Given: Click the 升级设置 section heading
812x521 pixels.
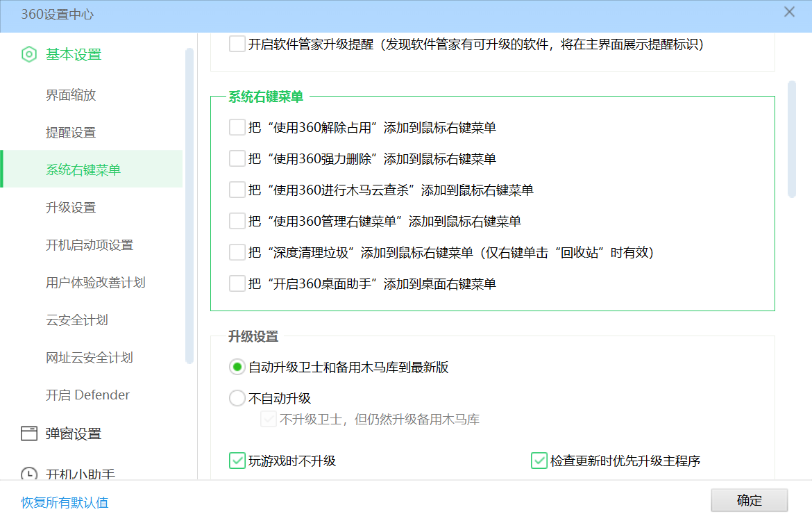Looking at the screenshot, I should point(254,336).
